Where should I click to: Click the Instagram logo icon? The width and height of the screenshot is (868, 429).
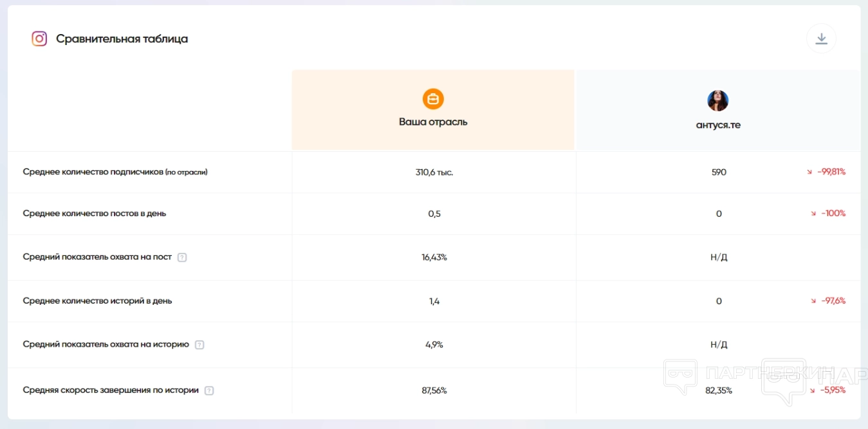[x=39, y=39]
